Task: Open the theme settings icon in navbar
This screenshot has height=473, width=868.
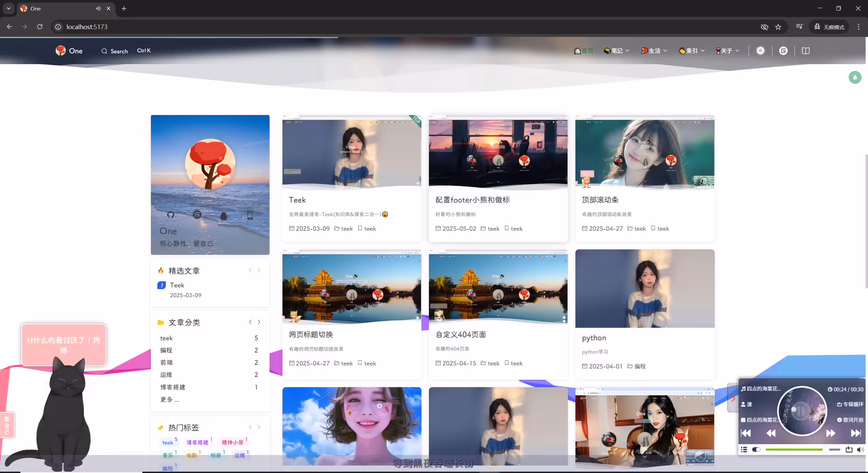Action: (x=761, y=51)
